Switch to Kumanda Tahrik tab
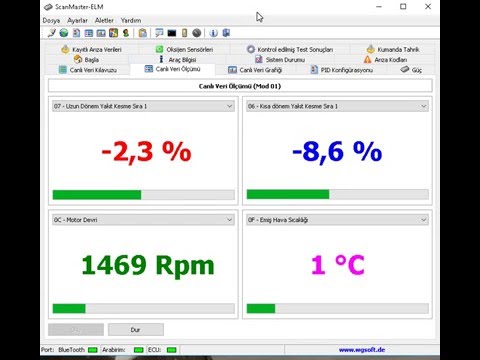 (x=393, y=49)
